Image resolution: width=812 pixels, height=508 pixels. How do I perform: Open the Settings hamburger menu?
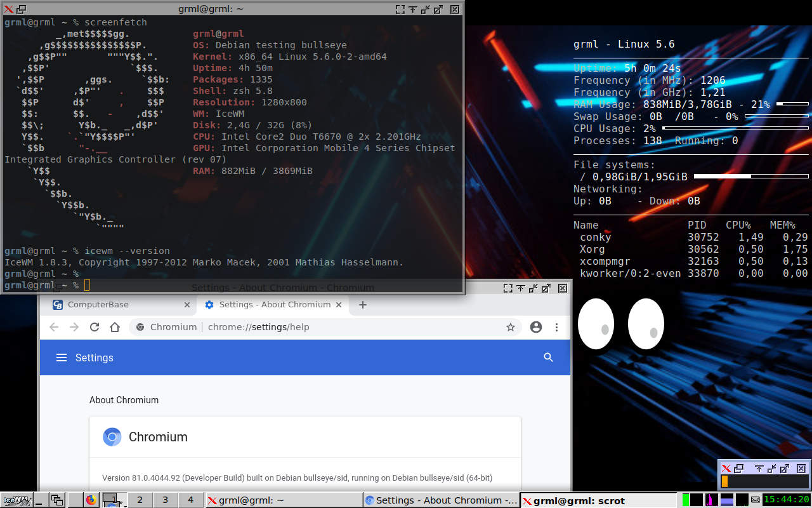click(x=62, y=358)
